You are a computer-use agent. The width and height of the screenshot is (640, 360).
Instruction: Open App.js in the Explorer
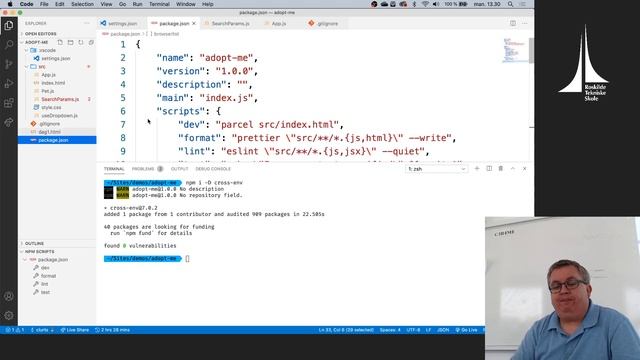(x=48, y=75)
